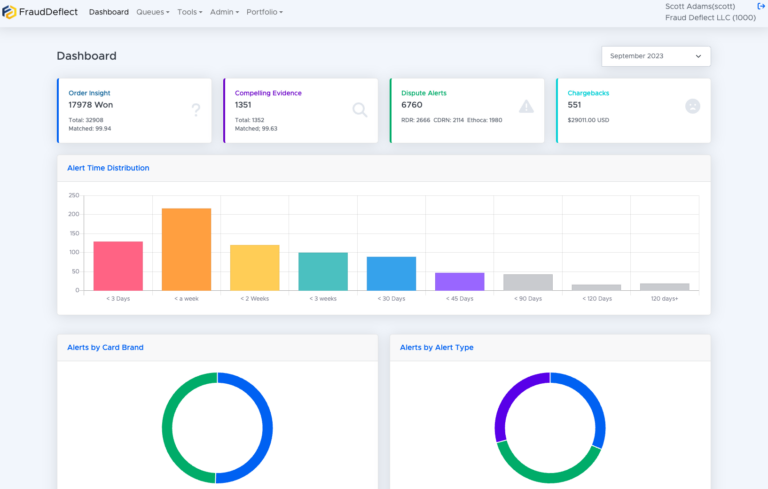
Task: Click the teal '< 3 weeks' bar
Action: click(323, 271)
